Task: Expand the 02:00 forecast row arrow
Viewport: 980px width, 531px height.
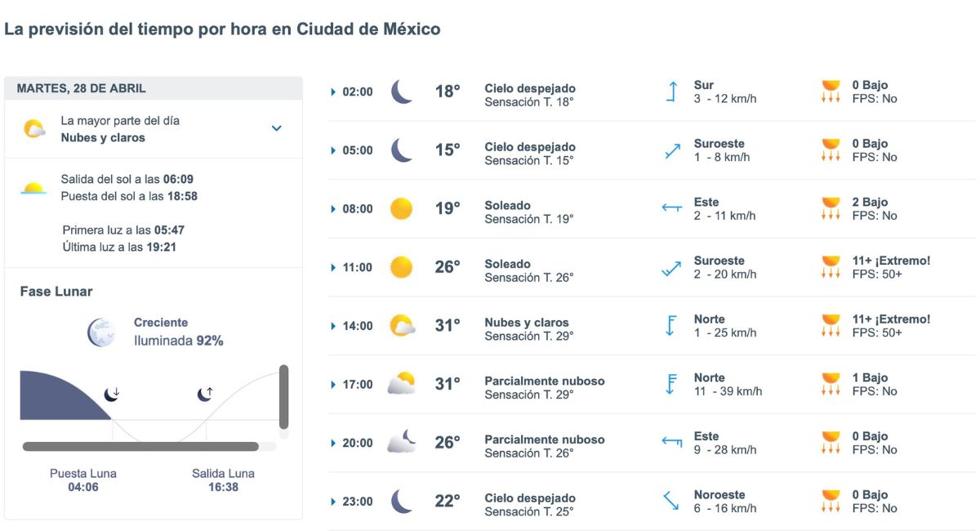Action: point(335,91)
